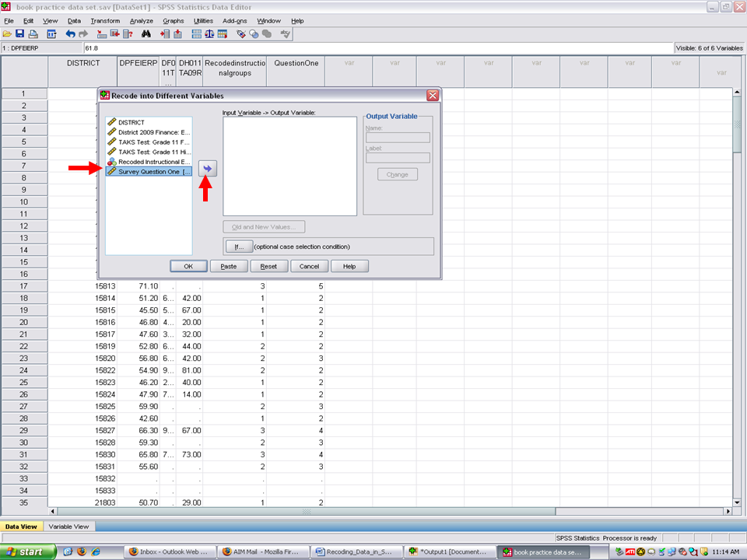Move variable with the blue arrow button
Image resolution: width=747 pixels, height=560 pixels.
click(x=208, y=169)
